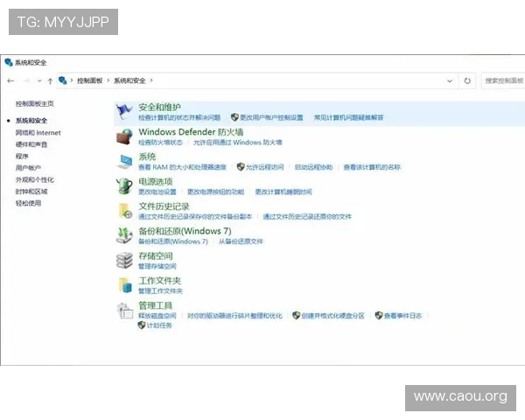The image size is (525, 420).
Task: Click 创建并格式化硬盘分区 link
Action: [x=332, y=316]
